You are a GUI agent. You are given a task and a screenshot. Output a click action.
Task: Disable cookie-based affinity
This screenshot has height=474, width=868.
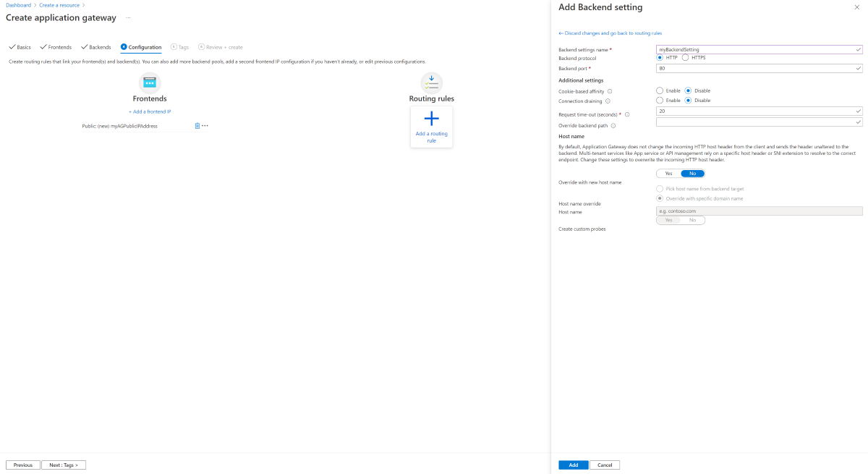pyautogui.click(x=688, y=90)
